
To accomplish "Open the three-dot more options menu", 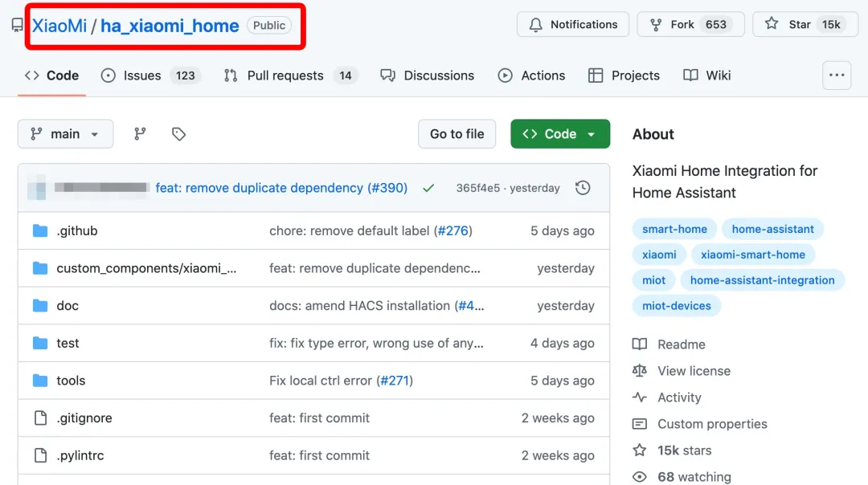I will 837,75.
